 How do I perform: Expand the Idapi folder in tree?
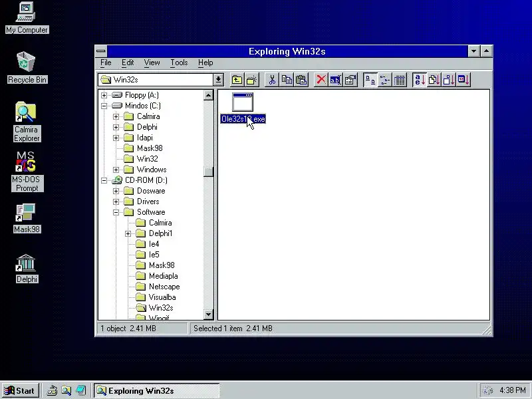pyautogui.click(x=116, y=138)
